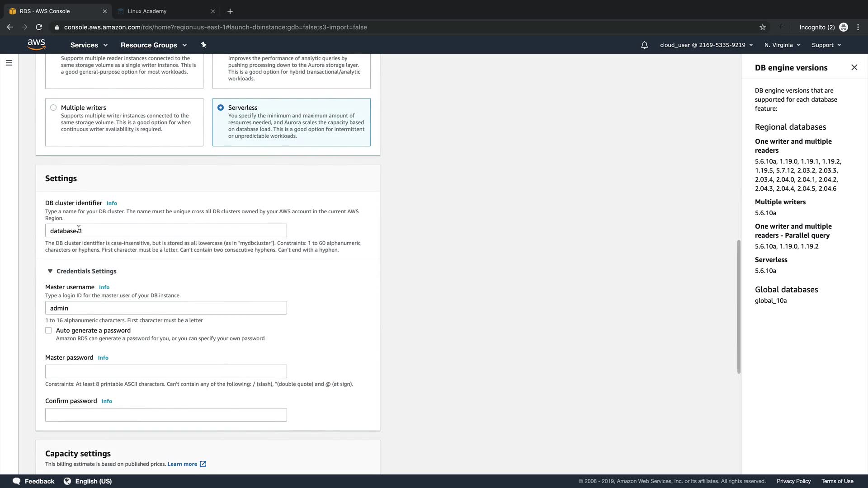Click Info link next to Master password
The width and height of the screenshot is (868, 488).
pos(103,358)
